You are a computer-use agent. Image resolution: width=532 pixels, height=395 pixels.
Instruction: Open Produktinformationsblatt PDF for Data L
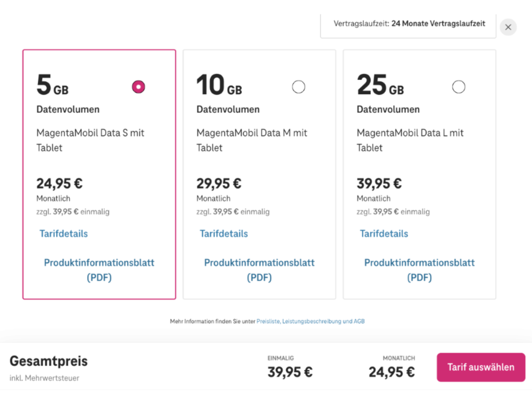[419, 270]
